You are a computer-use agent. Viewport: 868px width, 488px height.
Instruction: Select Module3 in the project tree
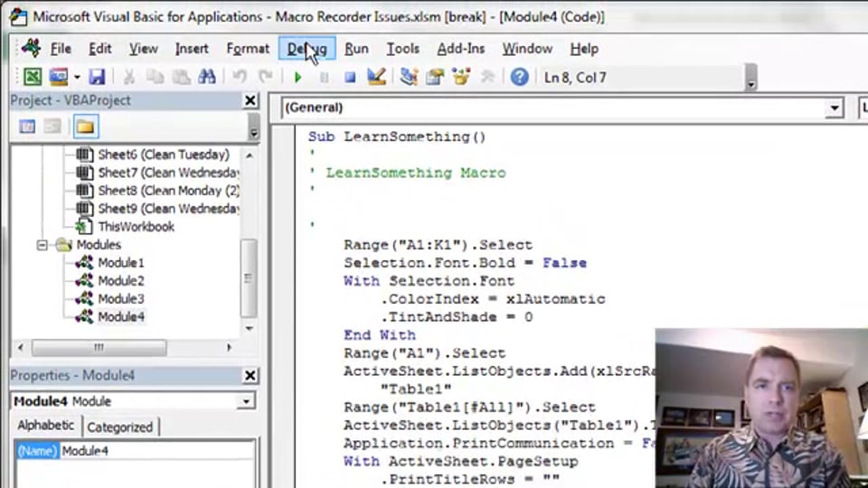coord(120,299)
